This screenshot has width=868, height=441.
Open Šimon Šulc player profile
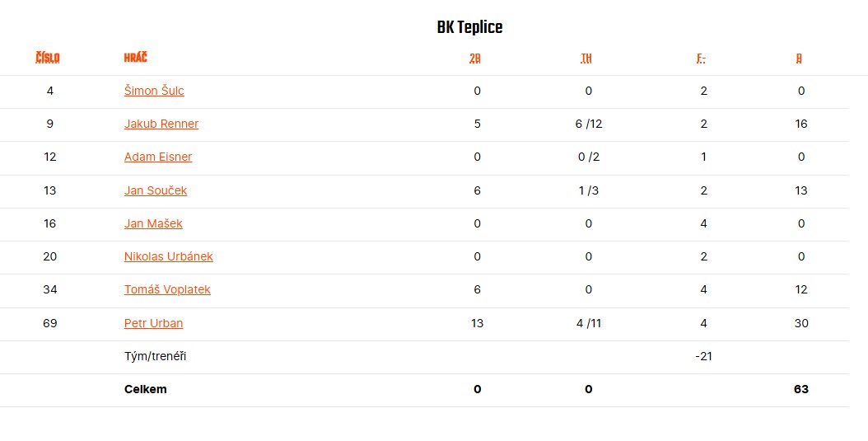[154, 91]
